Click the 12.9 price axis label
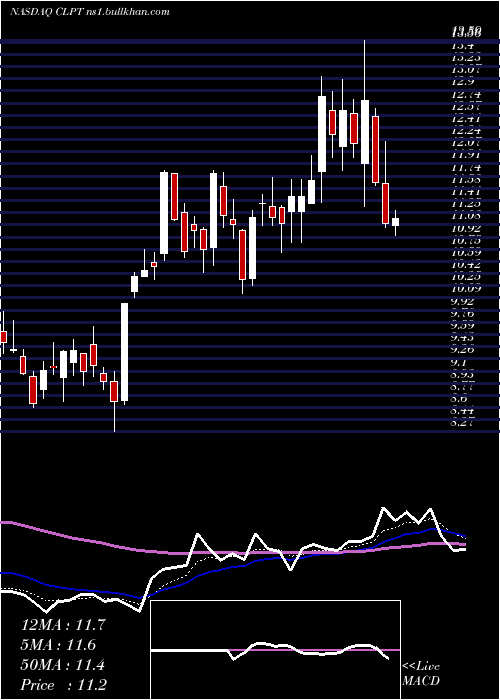 click(x=463, y=82)
